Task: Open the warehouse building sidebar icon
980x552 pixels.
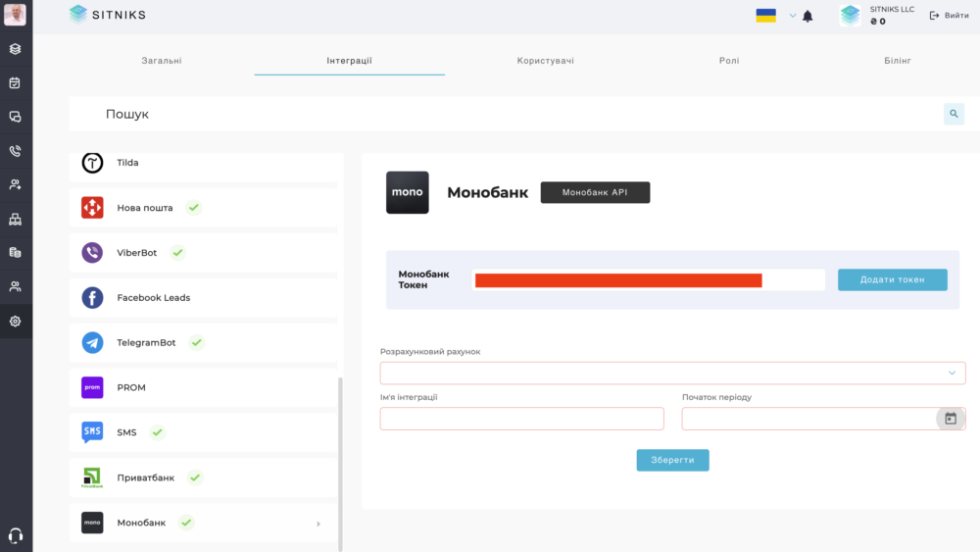Action: pyautogui.click(x=15, y=219)
